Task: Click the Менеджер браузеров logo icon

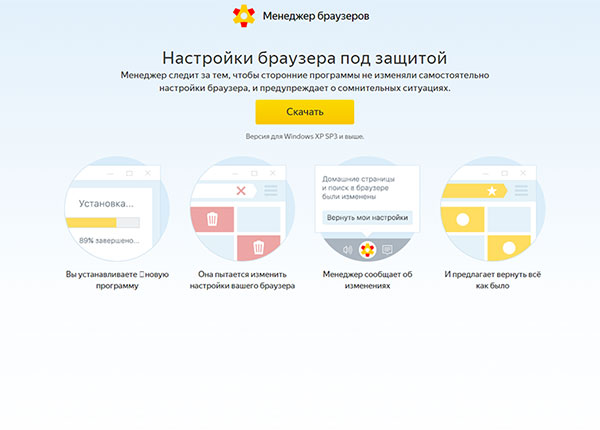Action: 244,16
